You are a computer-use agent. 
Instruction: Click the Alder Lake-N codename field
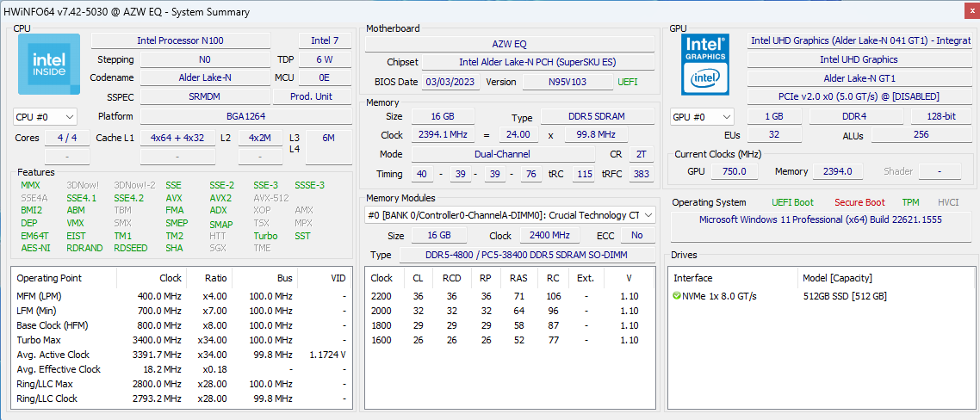click(x=205, y=78)
